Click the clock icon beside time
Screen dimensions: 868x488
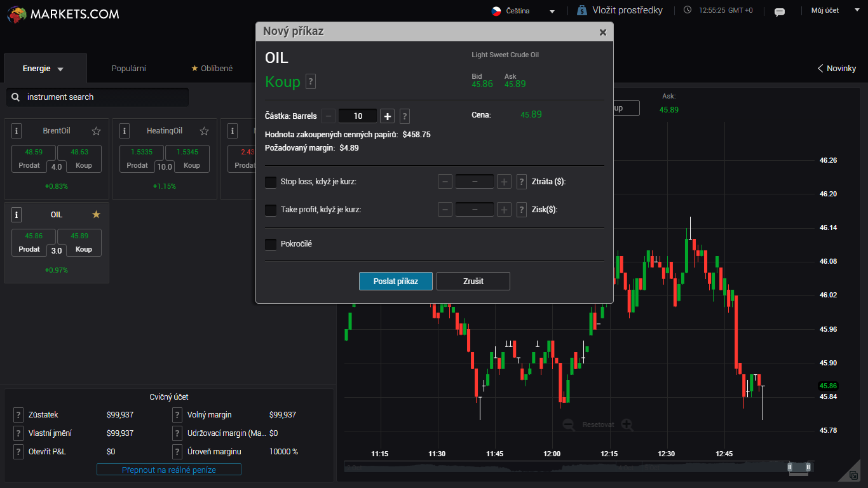pos(688,10)
